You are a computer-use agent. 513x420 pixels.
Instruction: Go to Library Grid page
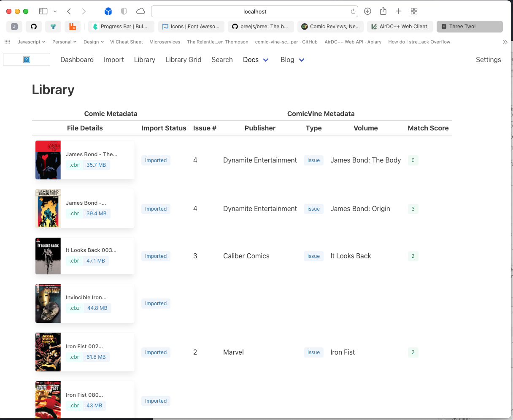(183, 60)
